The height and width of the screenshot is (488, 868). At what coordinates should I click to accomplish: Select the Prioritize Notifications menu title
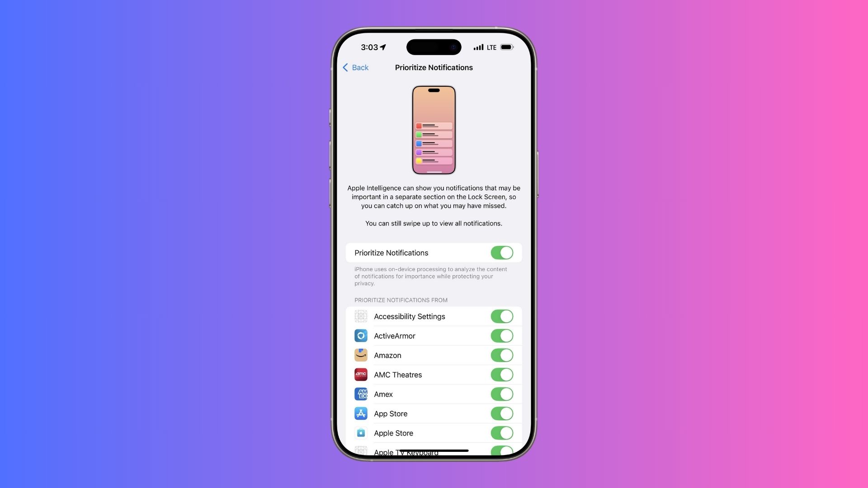(x=434, y=67)
